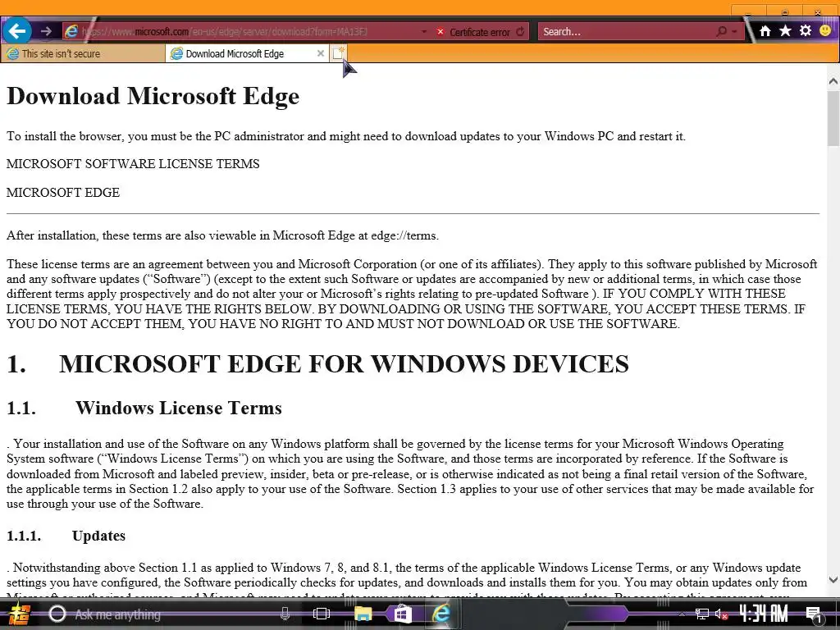Click the "Windows License Terms" subheading

(x=178, y=409)
